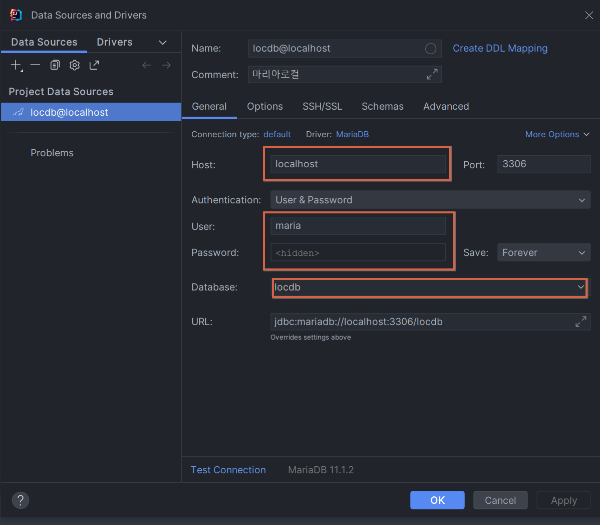Click the IntelliJ logo in title bar
The width and height of the screenshot is (600, 525).
pyautogui.click(x=16, y=15)
